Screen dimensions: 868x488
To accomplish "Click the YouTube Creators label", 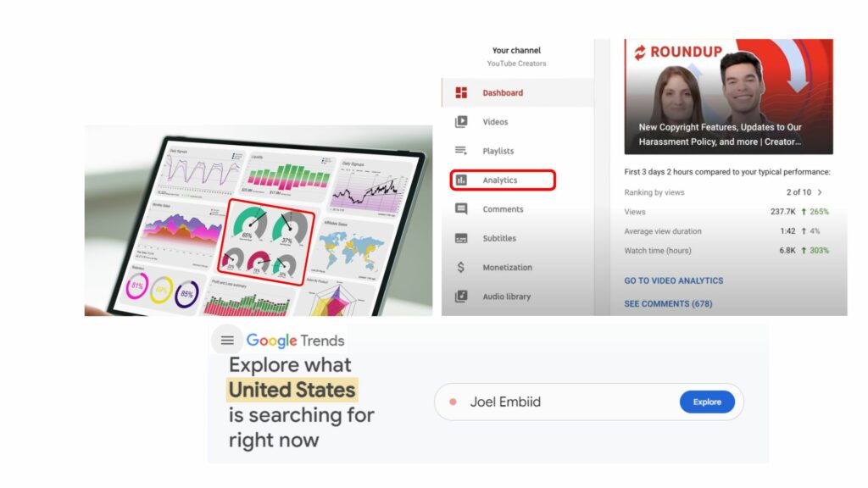I will pyautogui.click(x=517, y=63).
